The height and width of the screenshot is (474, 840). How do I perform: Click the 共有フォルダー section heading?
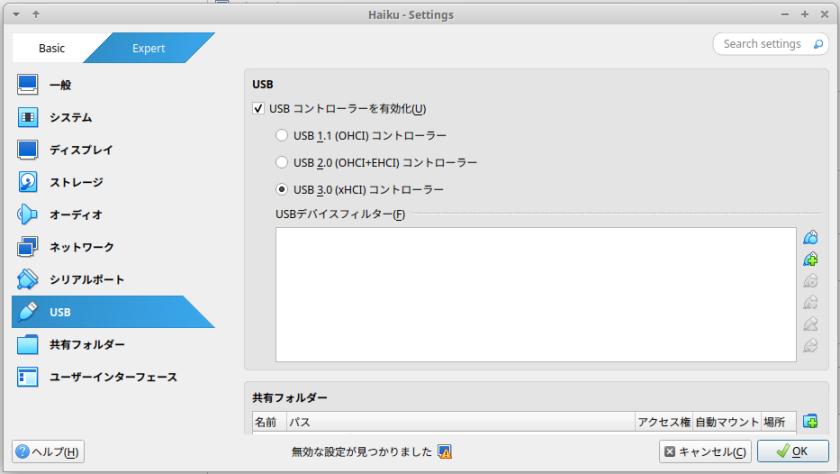click(290, 397)
